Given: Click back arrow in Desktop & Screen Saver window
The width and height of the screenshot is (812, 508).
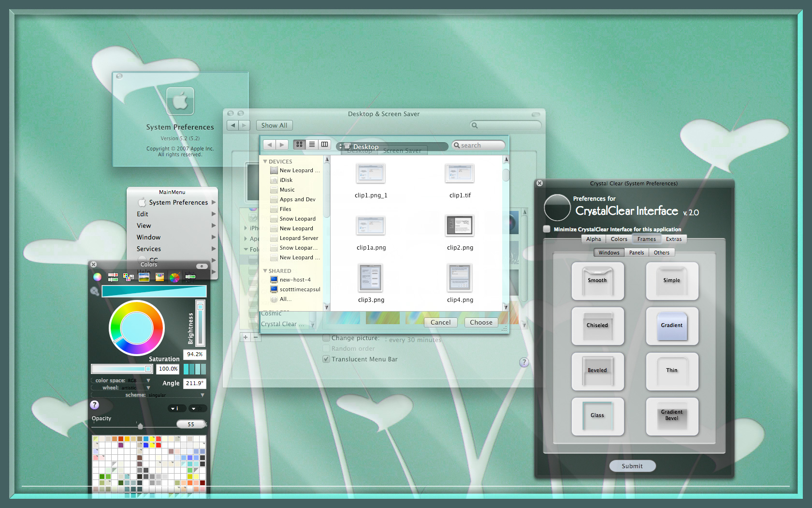Looking at the screenshot, I should pyautogui.click(x=233, y=125).
